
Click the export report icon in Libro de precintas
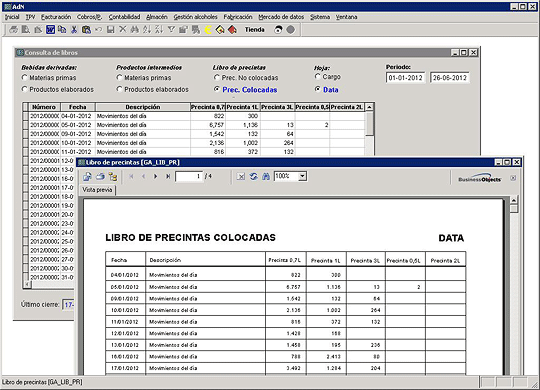click(x=87, y=177)
